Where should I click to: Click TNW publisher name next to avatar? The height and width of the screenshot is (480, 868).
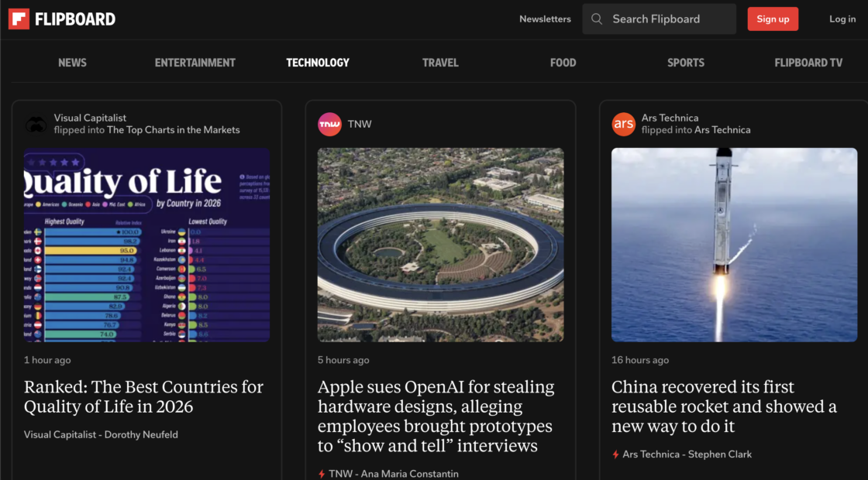pos(360,124)
